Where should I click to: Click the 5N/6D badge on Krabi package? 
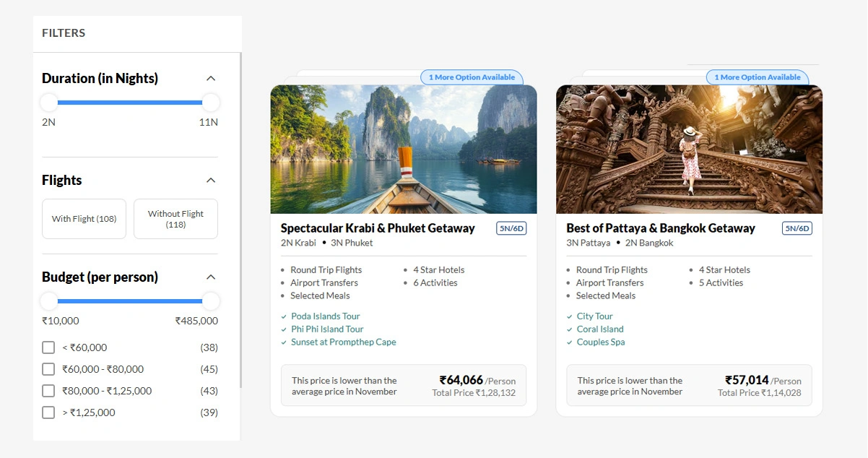click(x=511, y=228)
